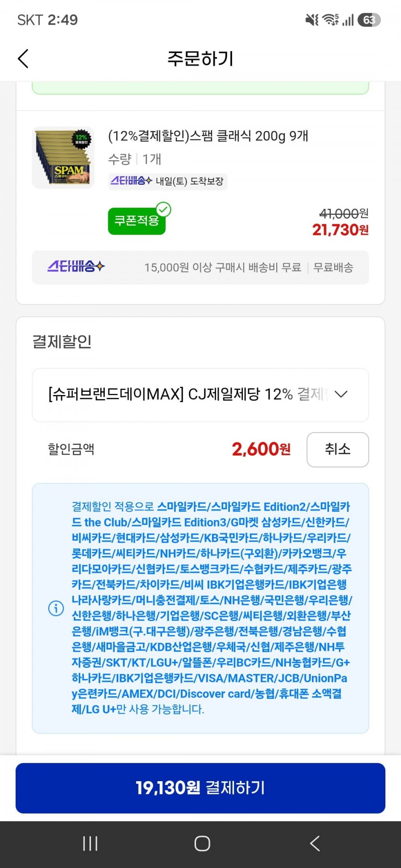Open Android recent apps button
This screenshot has width=401, height=868.
(x=90, y=844)
